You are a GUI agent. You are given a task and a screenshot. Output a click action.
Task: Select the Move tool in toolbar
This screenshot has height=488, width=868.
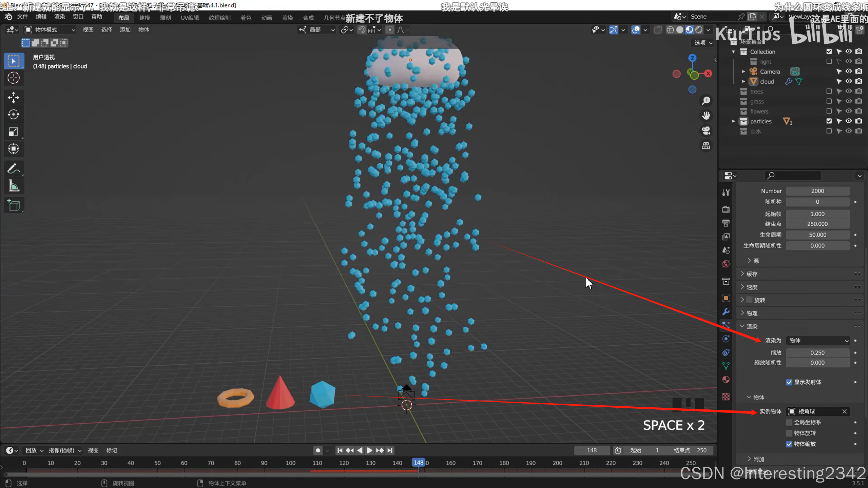[14, 97]
